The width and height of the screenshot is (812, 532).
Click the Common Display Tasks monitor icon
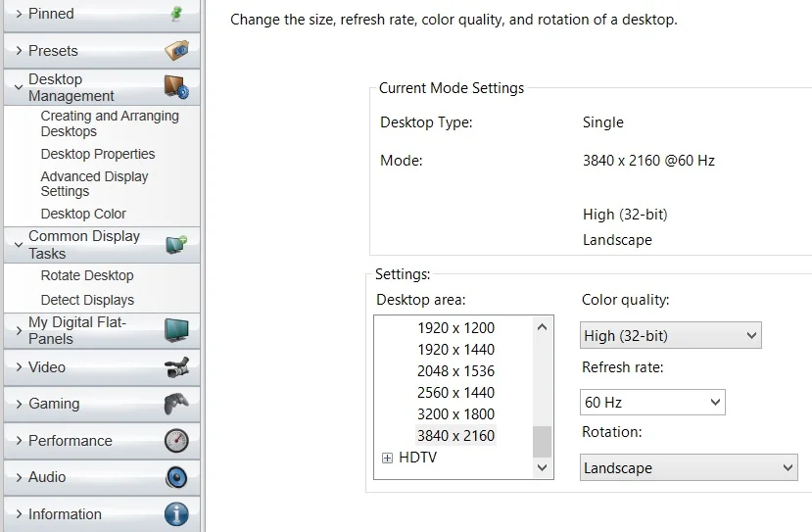(176, 244)
